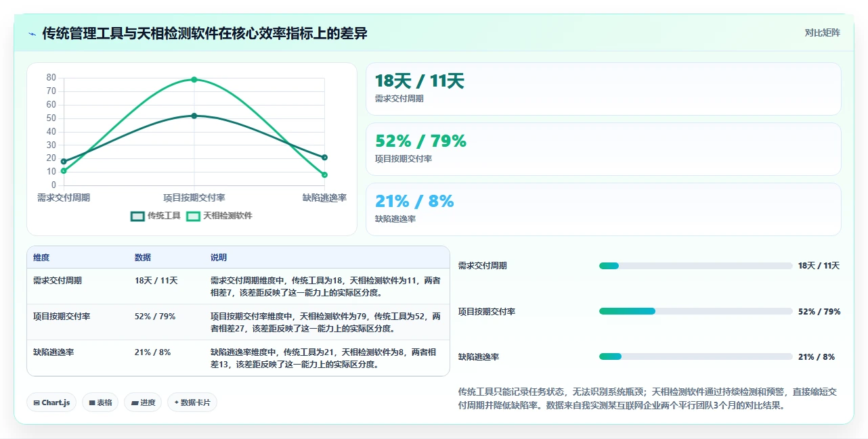868x439 pixels.
Task: Click the 21% / 8% value beside progress bar
Action: [817, 357]
